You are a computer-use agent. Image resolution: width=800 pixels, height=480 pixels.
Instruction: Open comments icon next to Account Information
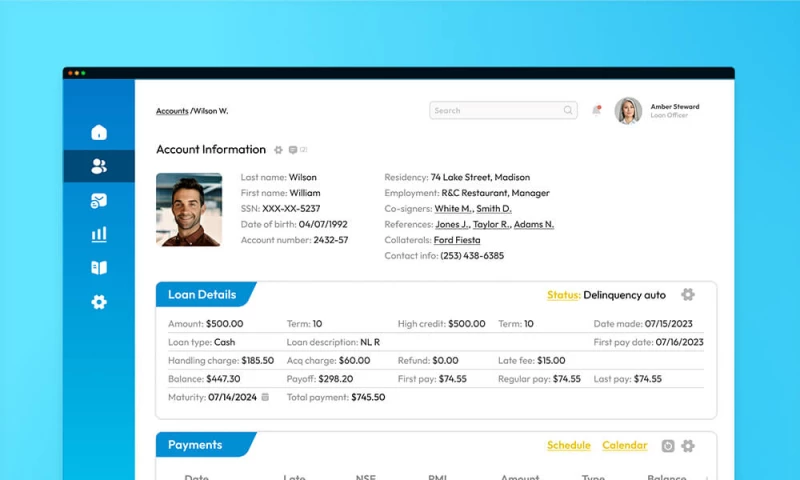click(x=293, y=150)
